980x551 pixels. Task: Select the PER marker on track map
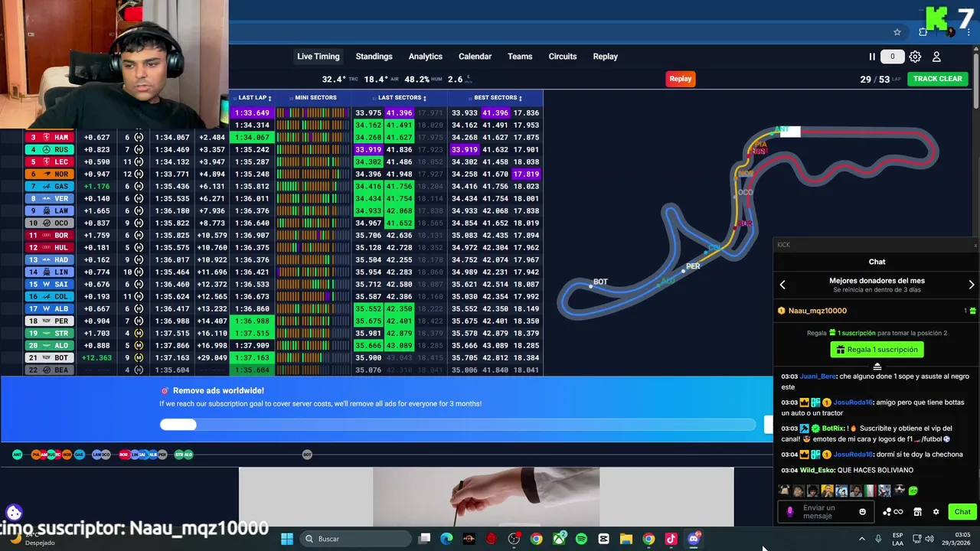tap(693, 266)
